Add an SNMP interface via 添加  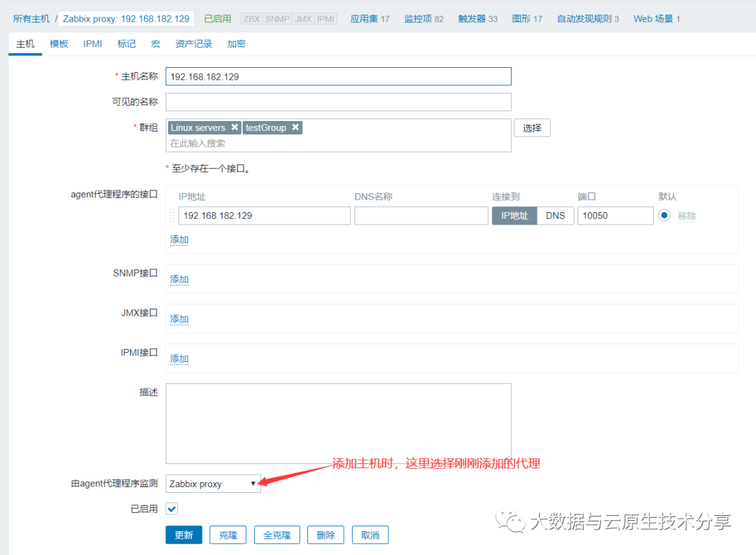click(x=179, y=279)
